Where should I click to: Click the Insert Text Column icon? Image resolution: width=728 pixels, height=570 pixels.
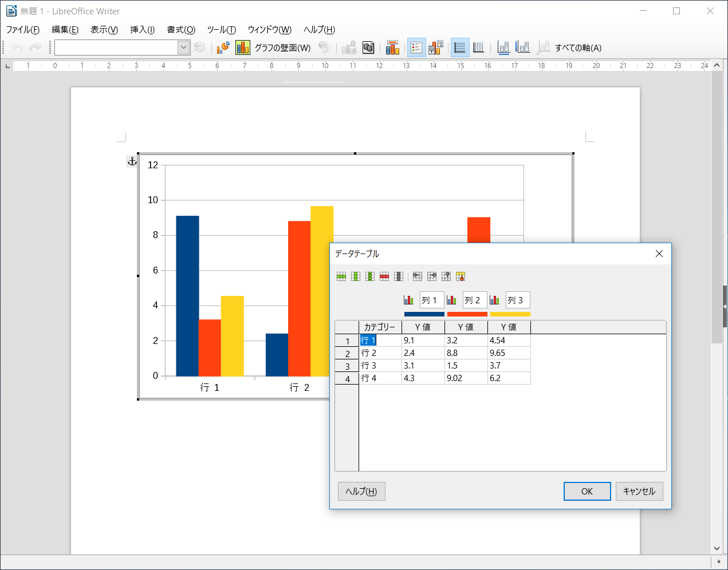pos(370,276)
